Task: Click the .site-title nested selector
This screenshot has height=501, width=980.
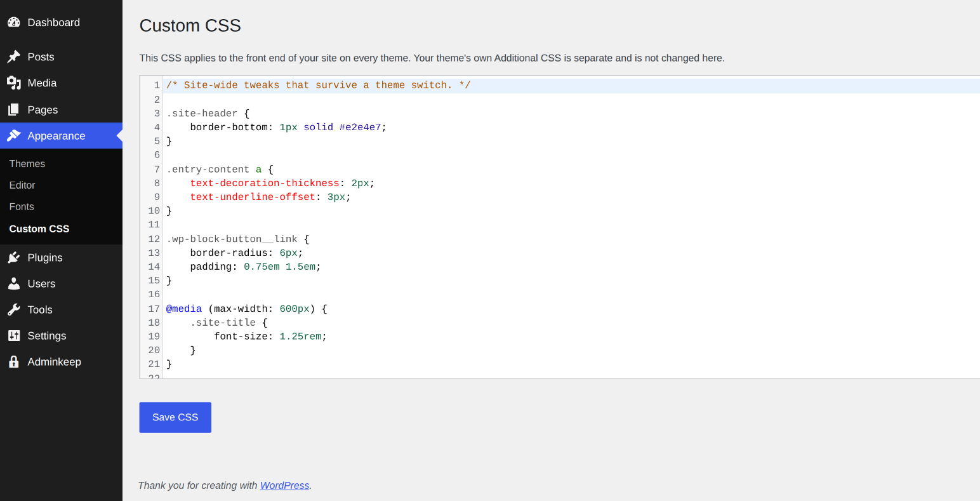Action: click(223, 323)
